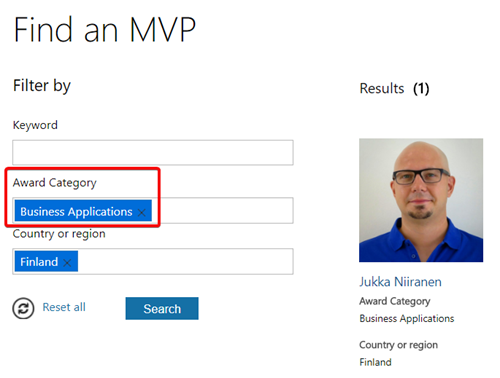Open the Jukka Niiranen name link
This screenshot has height=378, width=500.
pos(400,282)
